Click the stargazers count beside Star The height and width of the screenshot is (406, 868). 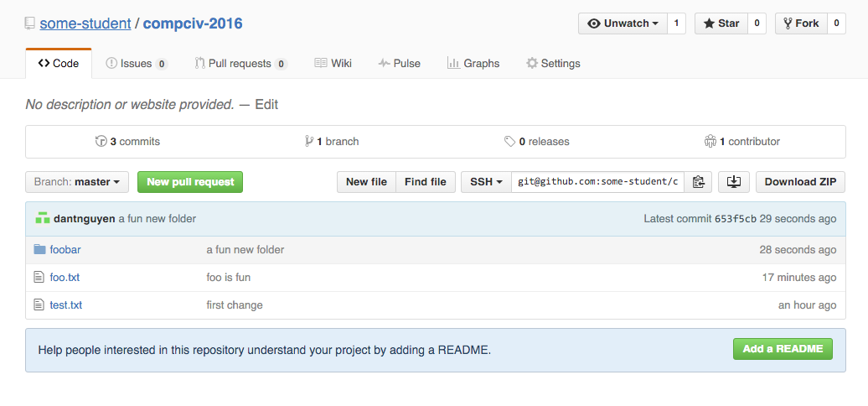coord(757,23)
